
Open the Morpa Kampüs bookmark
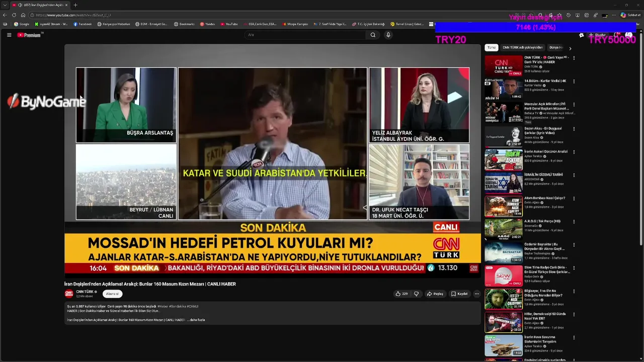pyautogui.click(x=295, y=24)
